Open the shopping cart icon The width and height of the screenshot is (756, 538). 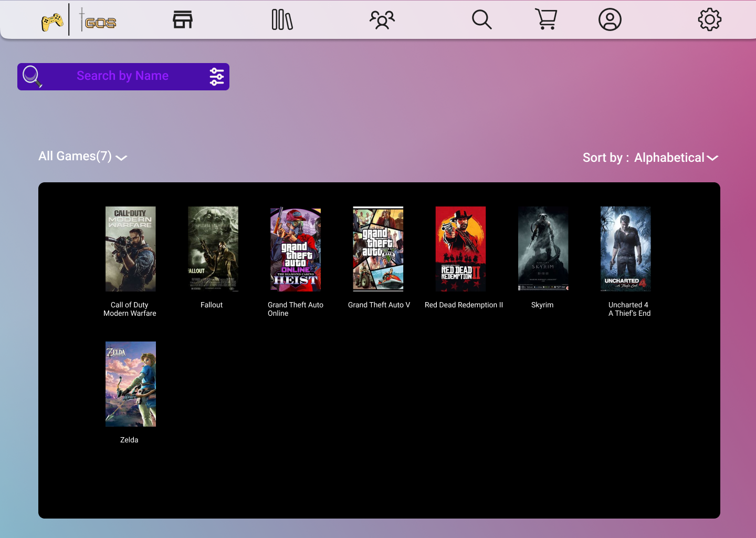[x=546, y=19]
